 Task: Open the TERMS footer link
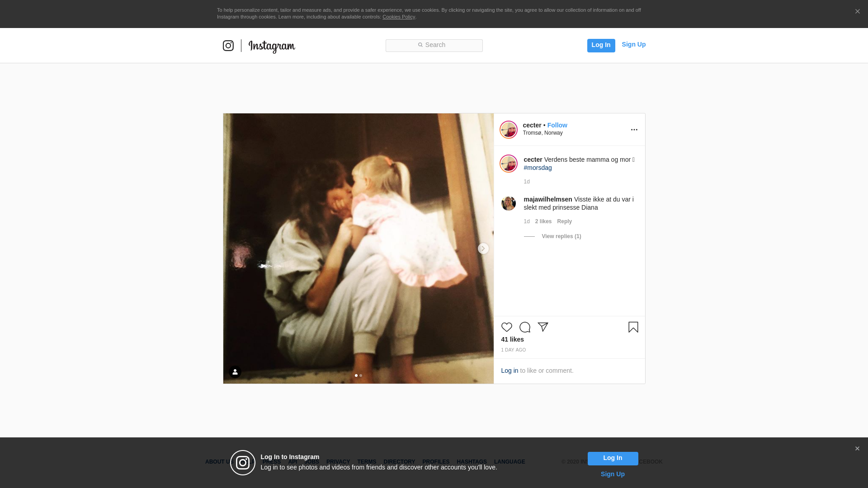pos(366,462)
